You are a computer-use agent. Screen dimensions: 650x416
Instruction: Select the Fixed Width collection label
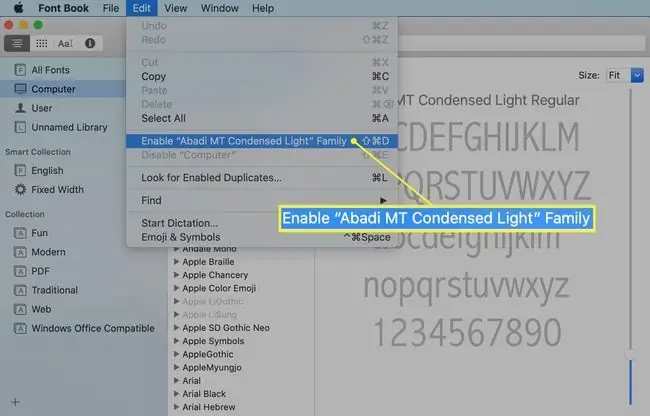click(58, 190)
